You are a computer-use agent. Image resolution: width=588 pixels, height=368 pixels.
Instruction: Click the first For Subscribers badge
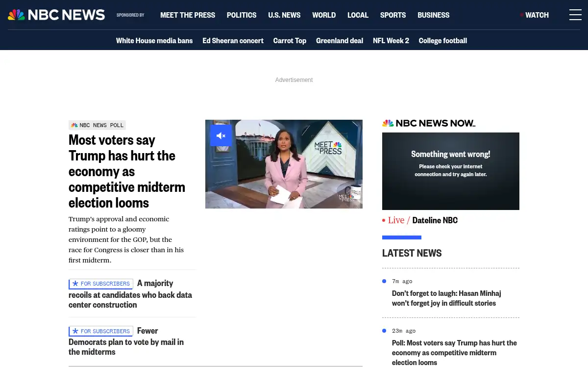[x=101, y=284]
